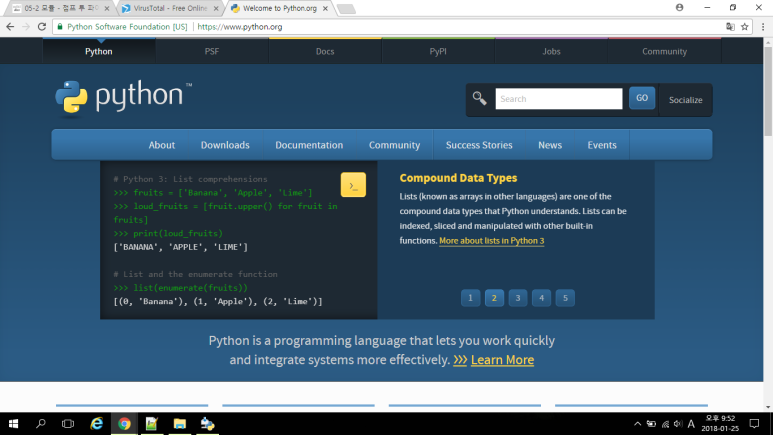Launch the interactive shell yellow button

point(353,184)
